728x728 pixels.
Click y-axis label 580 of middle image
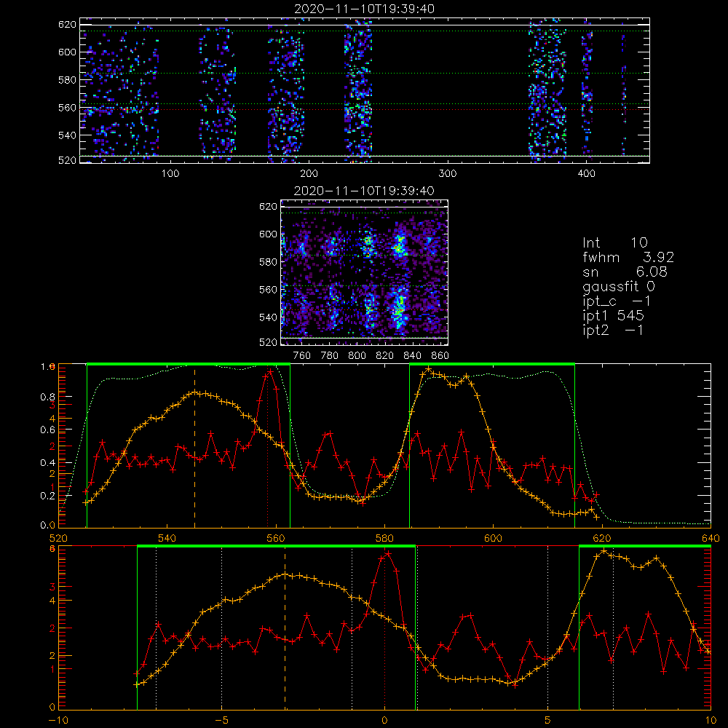(x=268, y=261)
